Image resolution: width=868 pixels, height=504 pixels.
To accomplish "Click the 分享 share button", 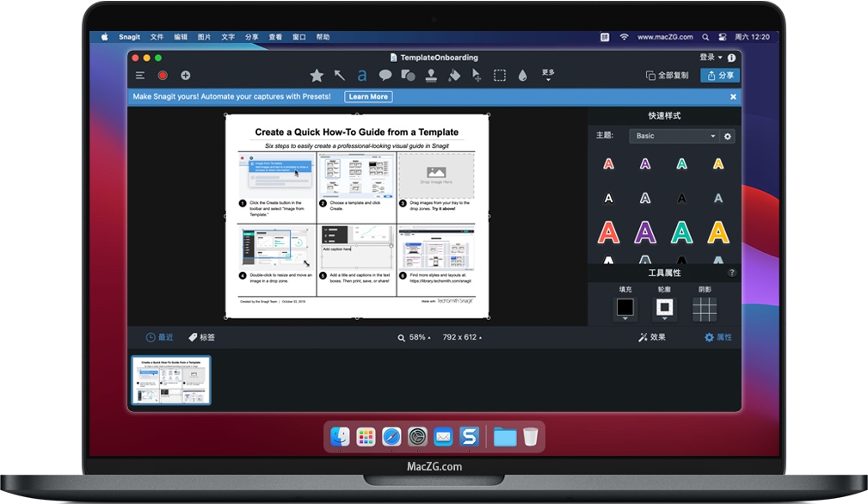I will (719, 75).
